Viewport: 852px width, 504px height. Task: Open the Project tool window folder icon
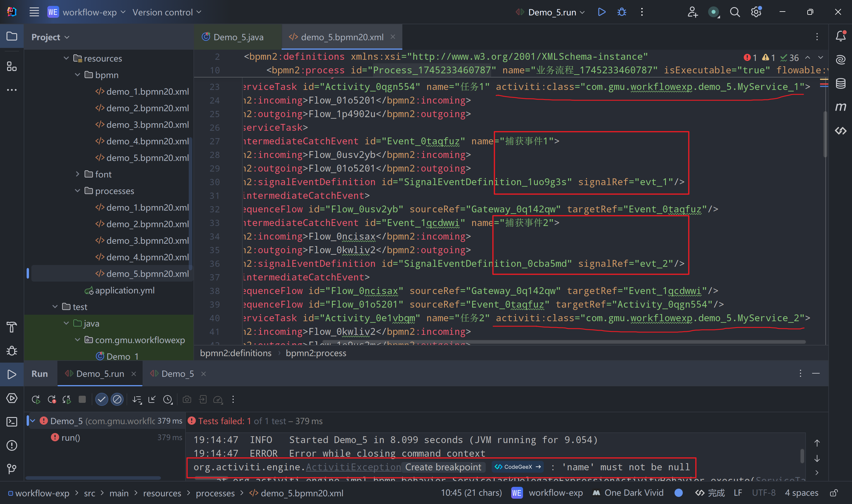click(12, 36)
